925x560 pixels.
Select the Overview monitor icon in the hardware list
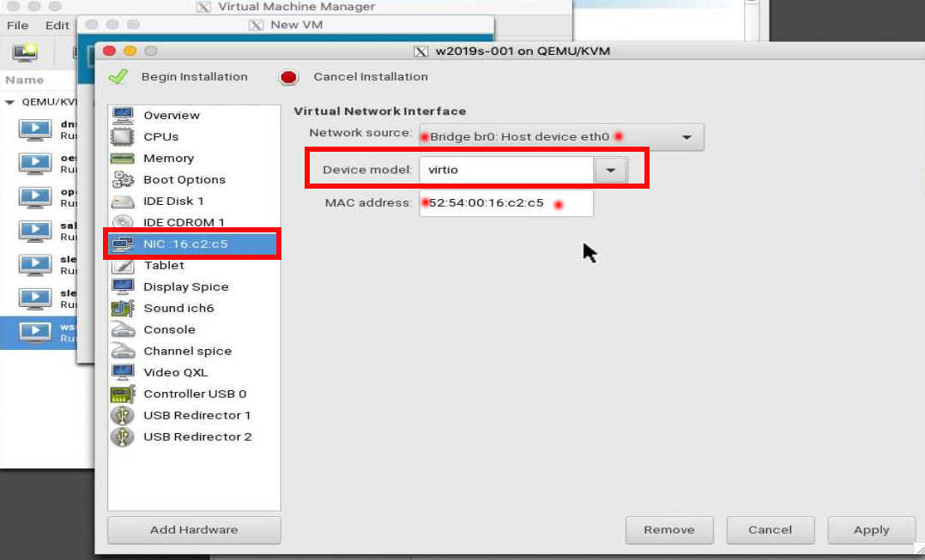(x=123, y=116)
